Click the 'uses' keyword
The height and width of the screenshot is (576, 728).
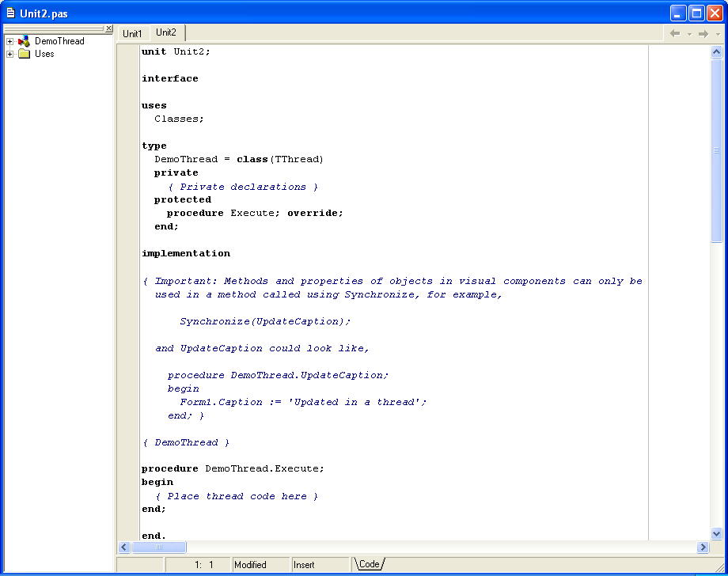[x=154, y=105]
